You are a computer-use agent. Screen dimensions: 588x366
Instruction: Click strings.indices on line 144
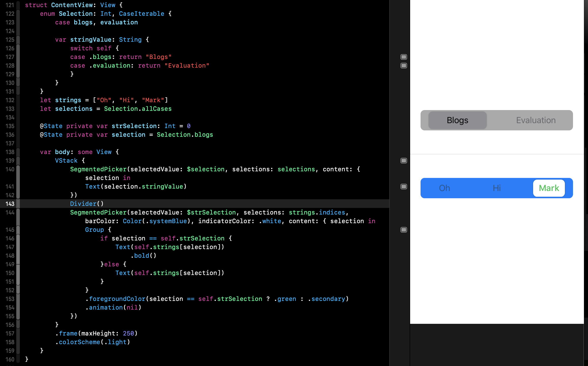pyautogui.click(x=317, y=212)
